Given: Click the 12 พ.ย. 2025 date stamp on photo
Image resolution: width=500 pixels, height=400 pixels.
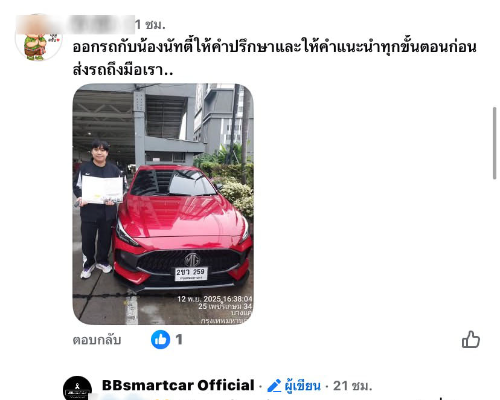Looking at the screenshot, I should point(214,299).
